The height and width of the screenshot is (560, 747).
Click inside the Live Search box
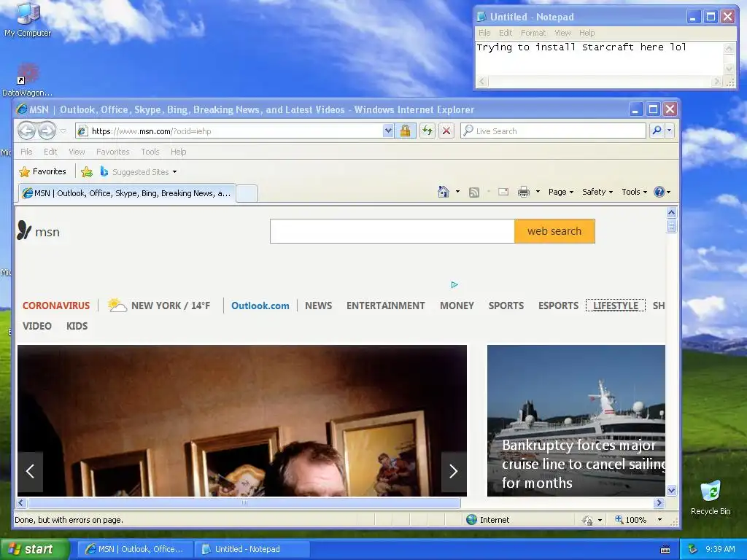554,131
